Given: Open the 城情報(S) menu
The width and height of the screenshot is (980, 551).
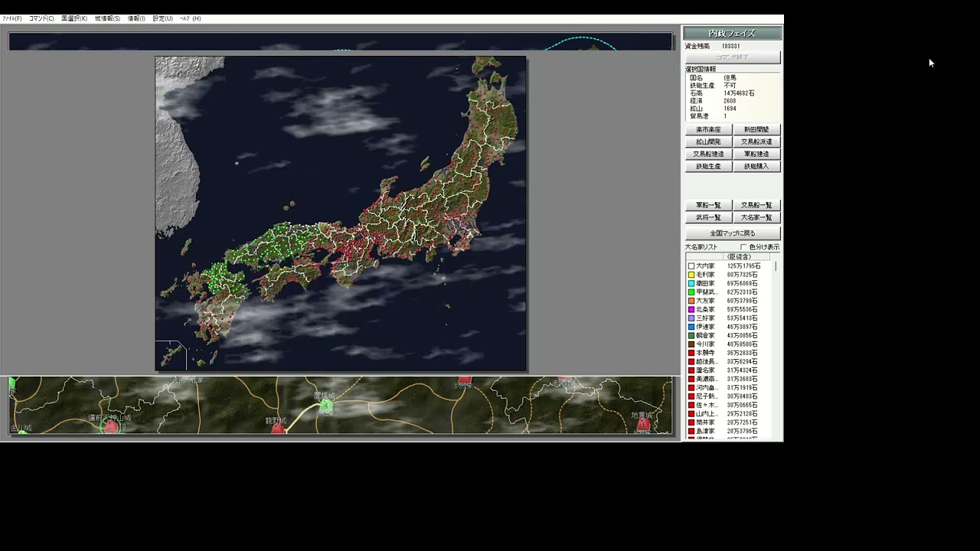Looking at the screenshot, I should [107, 18].
